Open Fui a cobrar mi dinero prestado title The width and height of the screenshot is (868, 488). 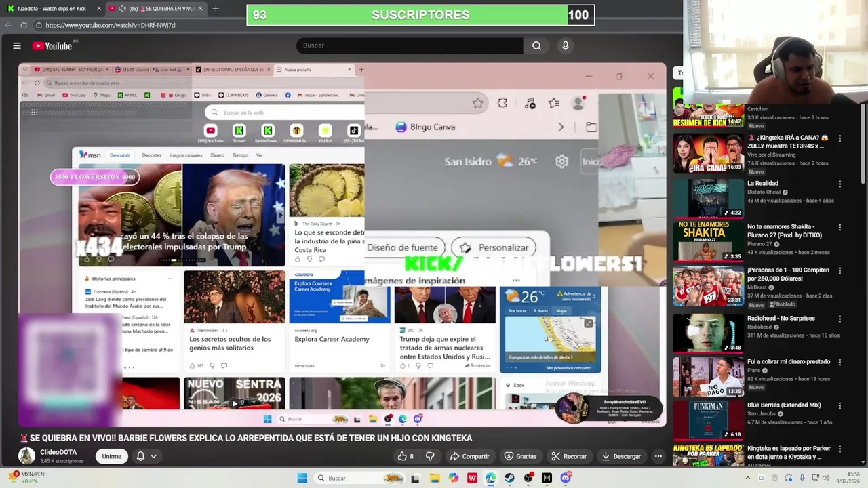789,362
